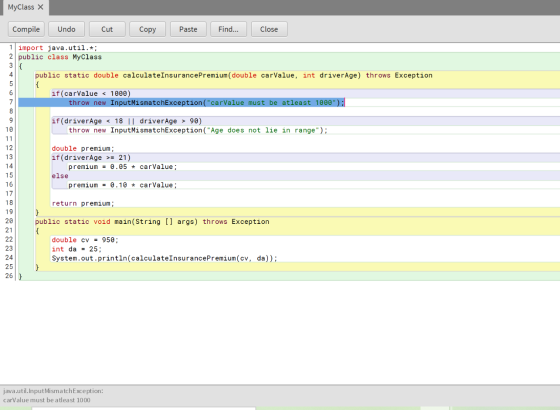Click line number 22 in the gutter

[x=9, y=239]
